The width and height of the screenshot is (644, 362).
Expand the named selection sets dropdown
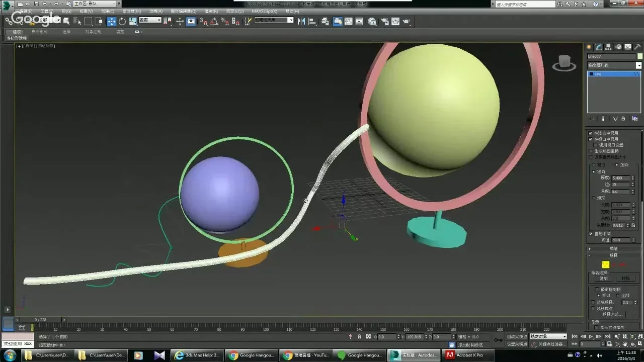[290, 21]
